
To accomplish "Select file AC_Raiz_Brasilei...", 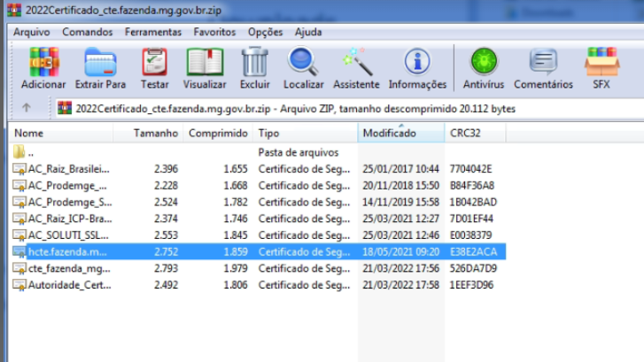I will (x=68, y=169).
